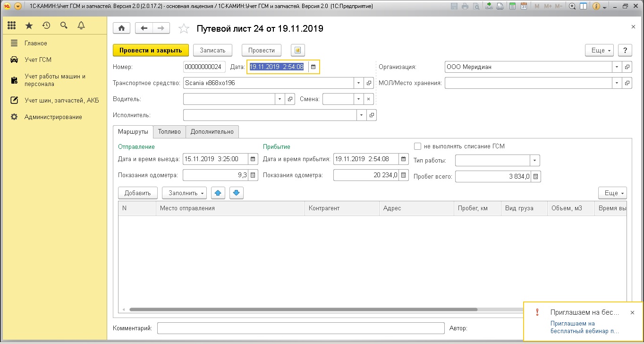
Task: Open calculator for Пробег всего field
Action: click(536, 177)
